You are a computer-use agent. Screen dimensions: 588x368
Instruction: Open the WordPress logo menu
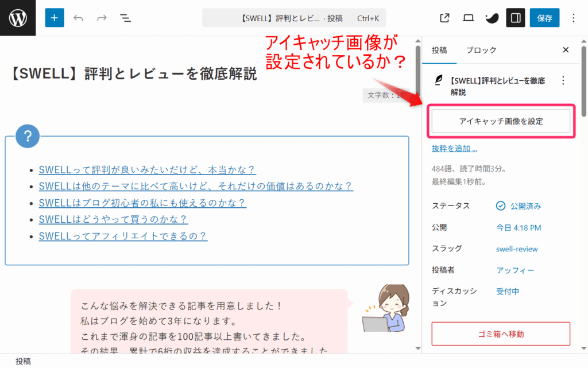pos(18,18)
